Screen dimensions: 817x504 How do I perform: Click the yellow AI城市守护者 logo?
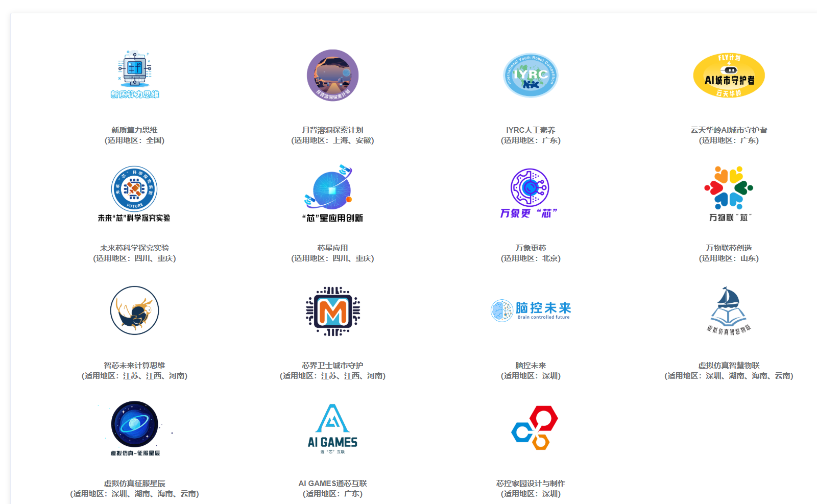click(x=729, y=76)
